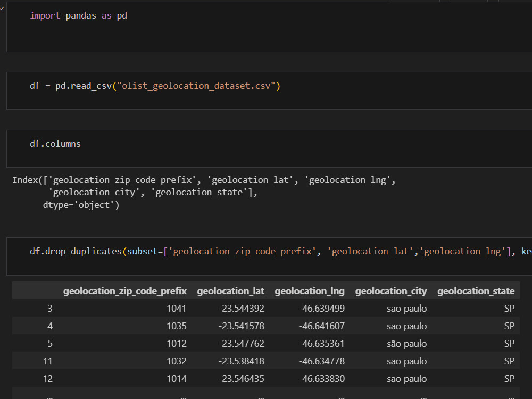Click longitude value -46.639499
Image resolution: width=532 pixels, height=399 pixels.
[x=322, y=309]
